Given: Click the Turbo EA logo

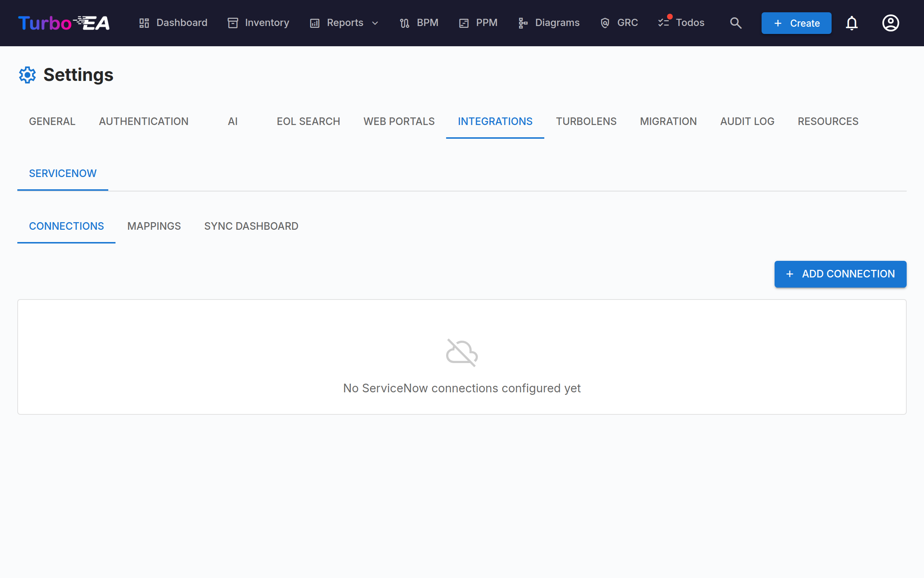Looking at the screenshot, I should (x=64, y=23).
